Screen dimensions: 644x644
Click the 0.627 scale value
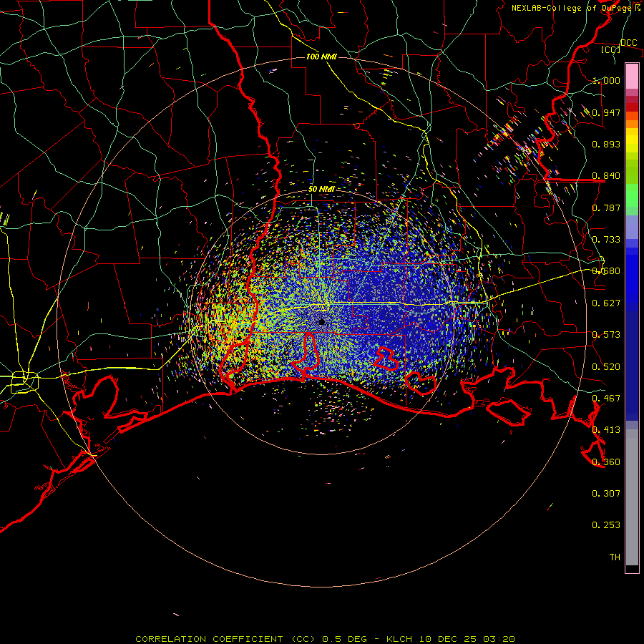[606, 303]
